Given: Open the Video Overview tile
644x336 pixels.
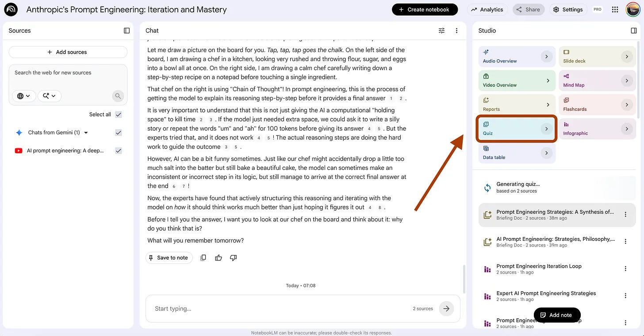Looking at the screenshot, I should (x=517, y=81).
